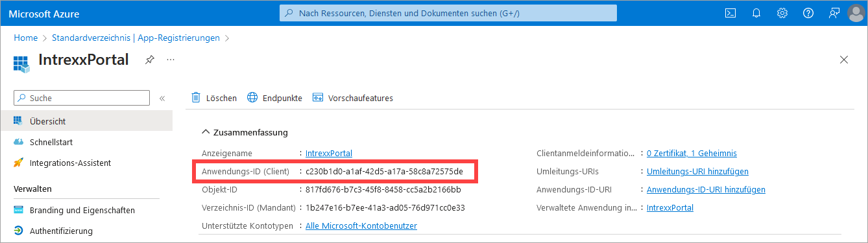Click the Clientanmeldeinformatio... label
Viewport: 868px width, 243px height.
point(585,154)
